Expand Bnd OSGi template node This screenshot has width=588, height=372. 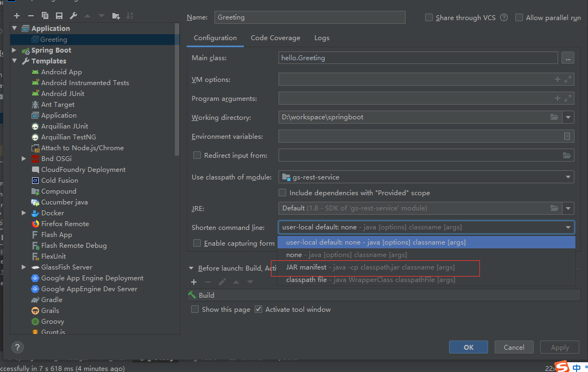pos(24,159)
